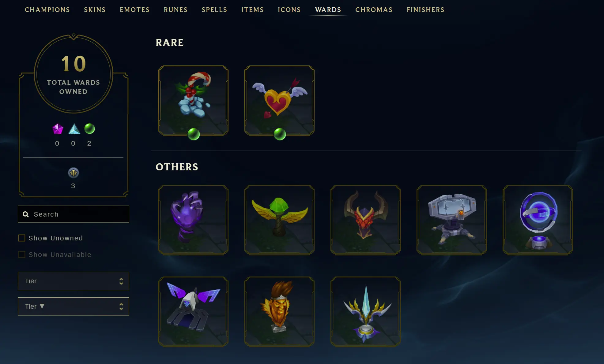Open the Emotes collection tab
604x364 pixels.
click(135, 10)
